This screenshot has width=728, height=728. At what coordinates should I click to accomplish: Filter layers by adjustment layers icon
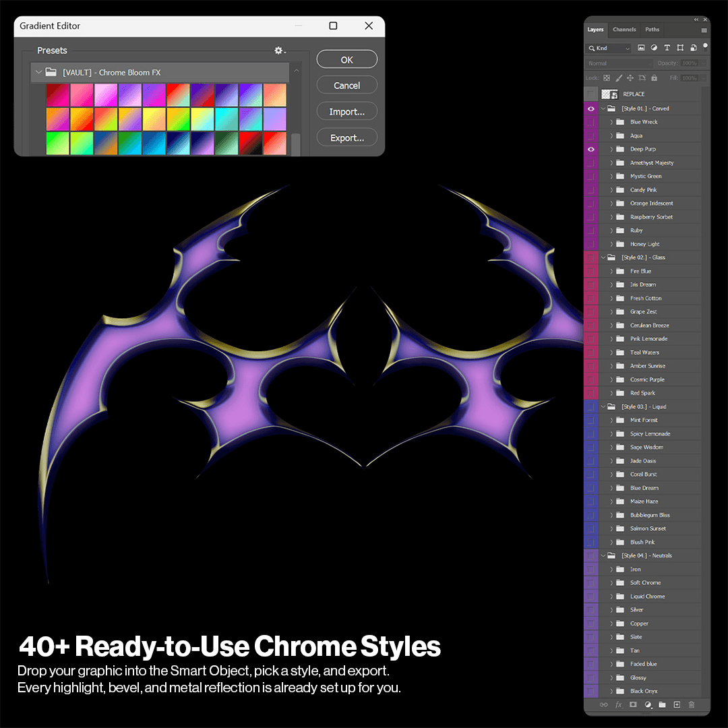[x=654, y=48]
